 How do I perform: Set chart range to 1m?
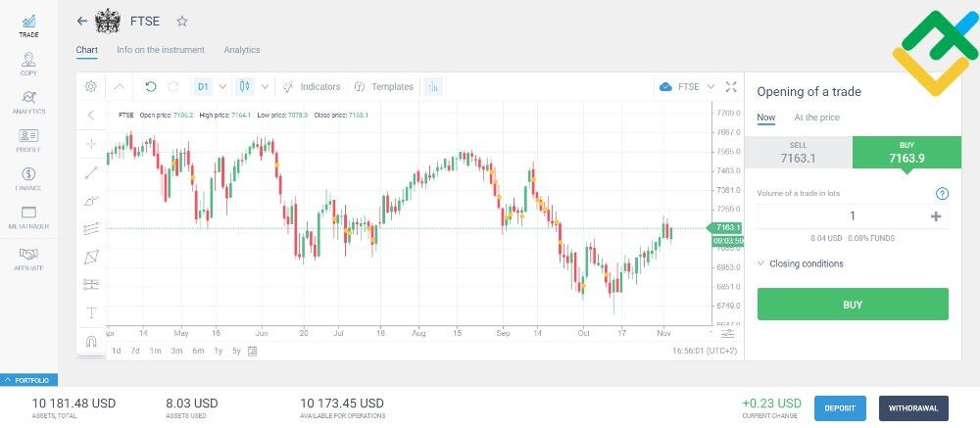pyautogui.click(x=155, y=352)
